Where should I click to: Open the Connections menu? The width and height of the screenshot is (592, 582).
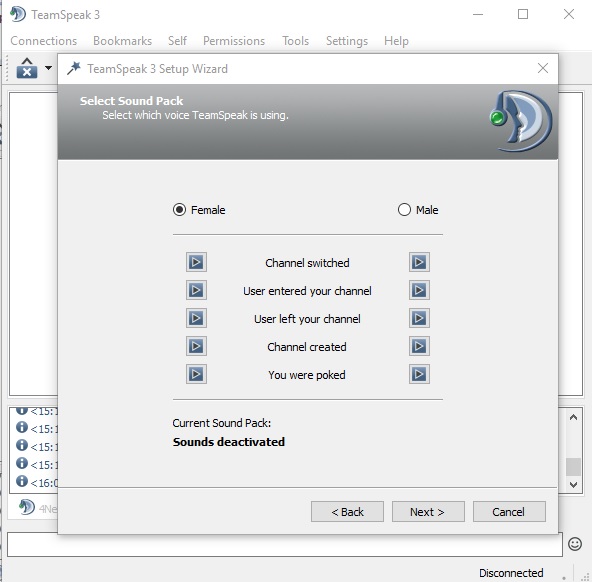point(44,41)
